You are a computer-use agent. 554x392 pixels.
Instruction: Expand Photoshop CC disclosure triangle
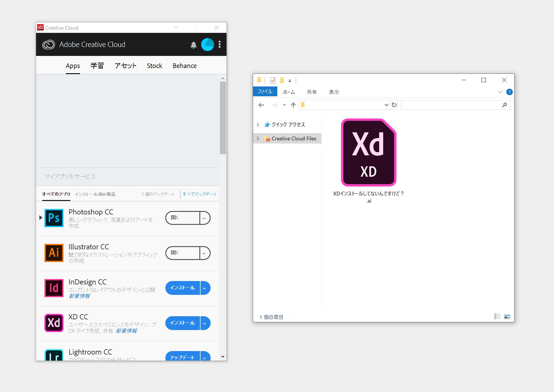click(41, 218)
